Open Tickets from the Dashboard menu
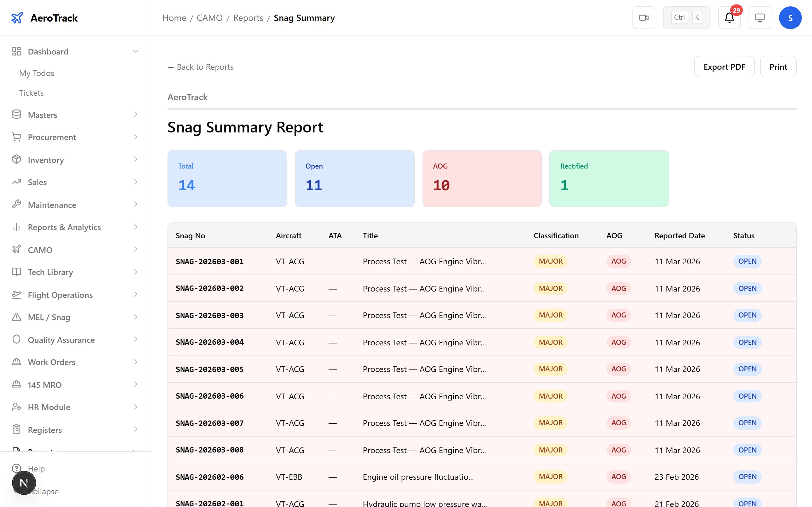Image resolution: width=812 pixels, height=507 pixels. 31,93
